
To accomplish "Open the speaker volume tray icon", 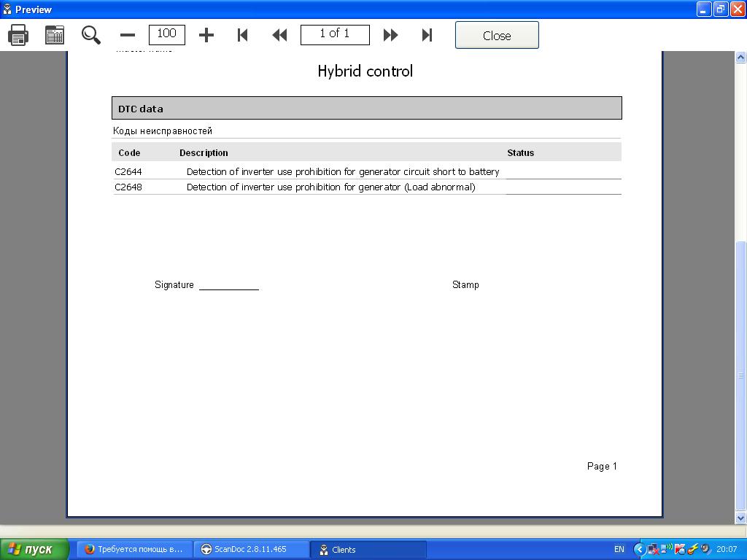I will (705, 550).
